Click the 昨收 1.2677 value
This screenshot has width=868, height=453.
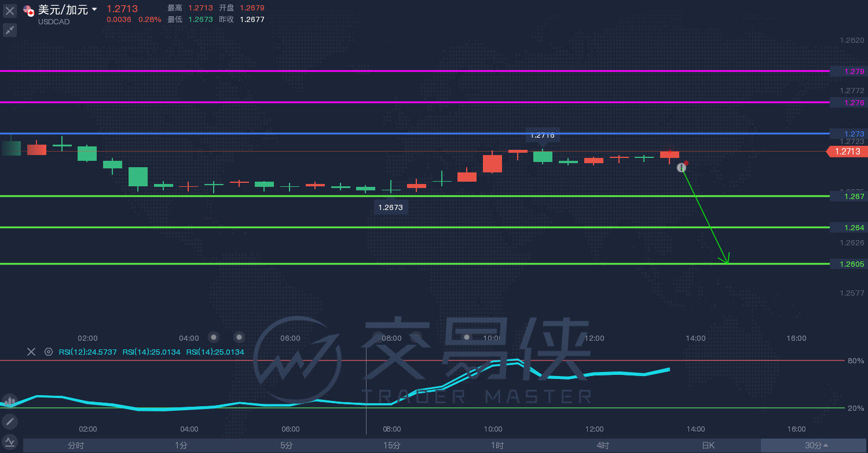252,19
